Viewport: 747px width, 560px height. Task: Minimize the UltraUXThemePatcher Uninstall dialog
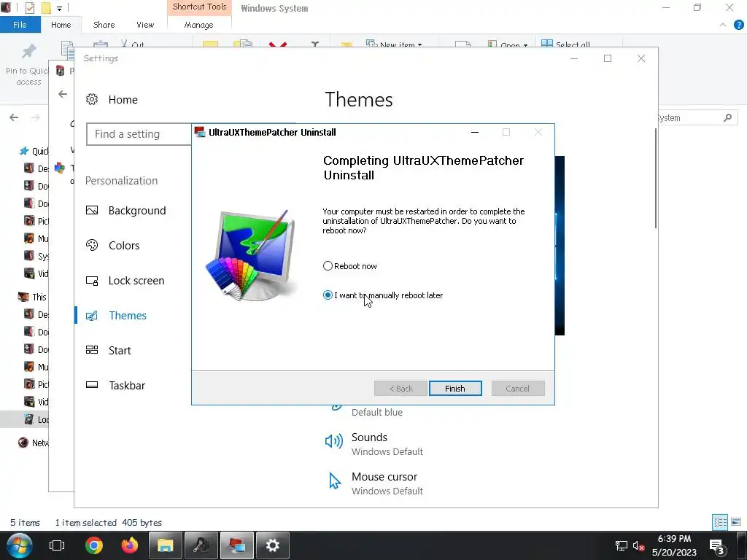(x=474, y=133)
